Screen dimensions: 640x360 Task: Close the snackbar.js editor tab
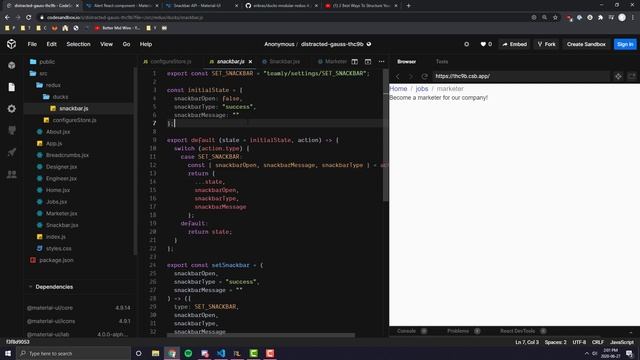[250, 62]
